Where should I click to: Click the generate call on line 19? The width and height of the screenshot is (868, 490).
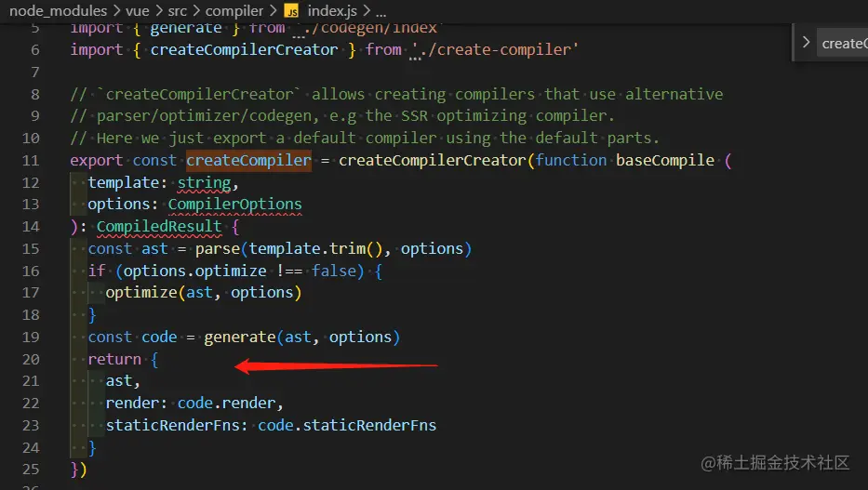click(x=240, y=338)
